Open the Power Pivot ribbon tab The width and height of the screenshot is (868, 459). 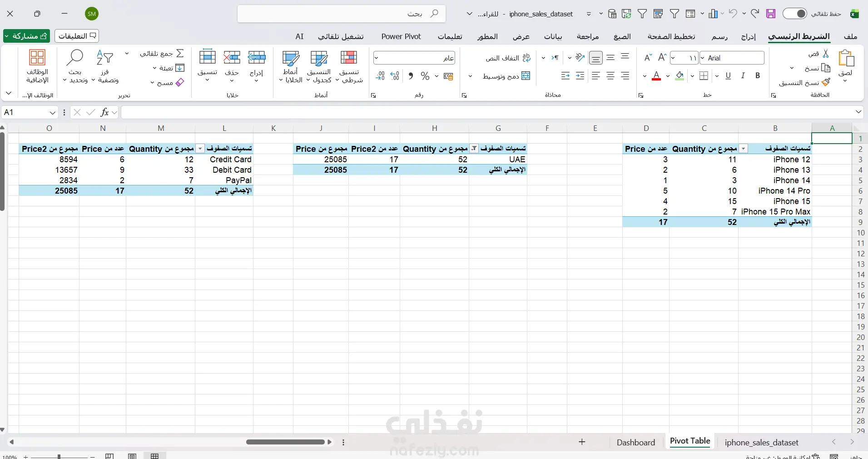tap(401, 36)
